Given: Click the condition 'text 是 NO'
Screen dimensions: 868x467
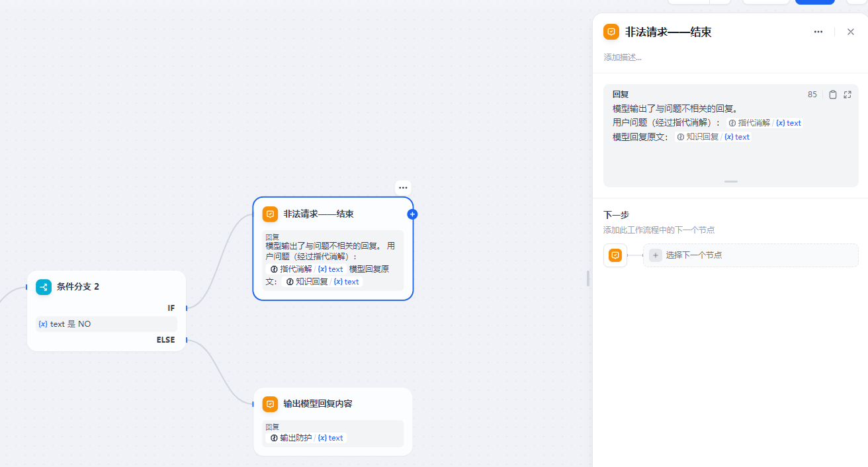Looking at the screenshot, I should click(107, 324).
